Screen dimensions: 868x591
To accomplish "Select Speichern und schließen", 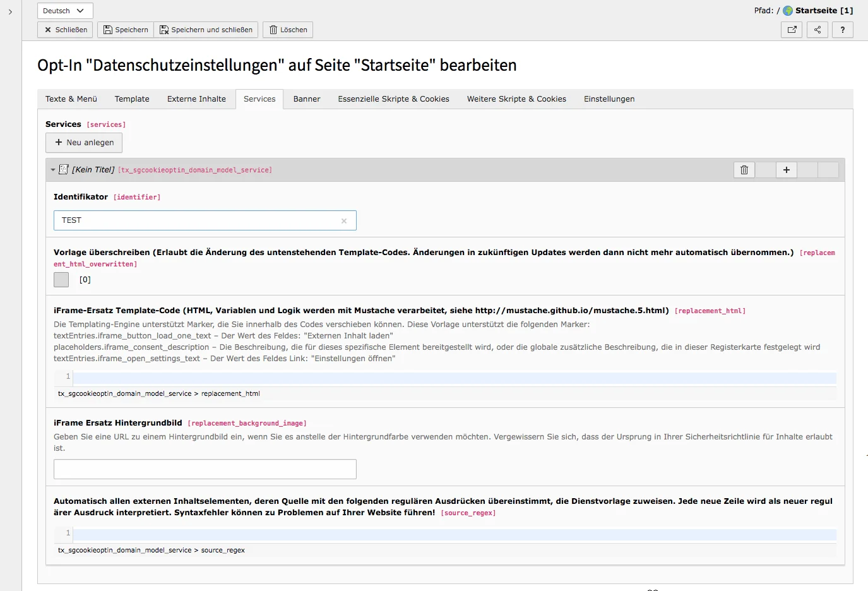I will tap(206, 29).
